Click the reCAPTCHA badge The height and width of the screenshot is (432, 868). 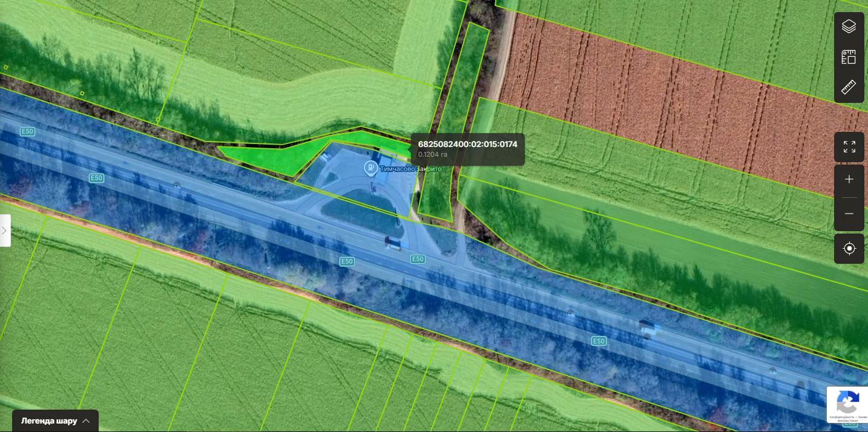point(847,404)
